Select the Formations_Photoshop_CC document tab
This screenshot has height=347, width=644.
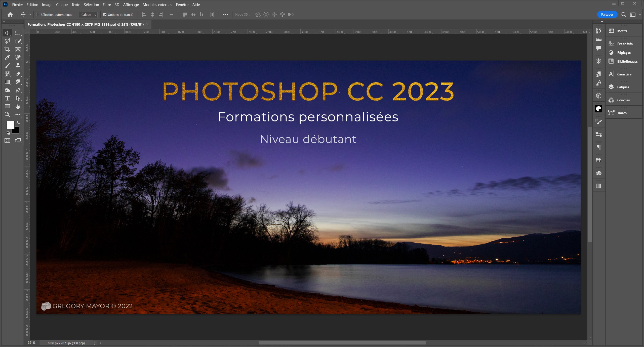click(x=86, y=24)
